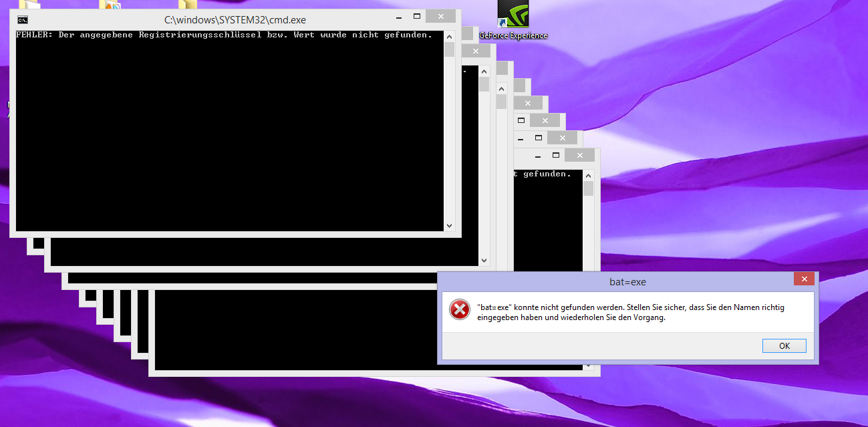Image resolution: width=868 pixels, height=427 pixels.
Task: Maximize the lowest cascaded cmd window showing 't gefunden.'
Action: pyautogui.click(x=556, y=155)
